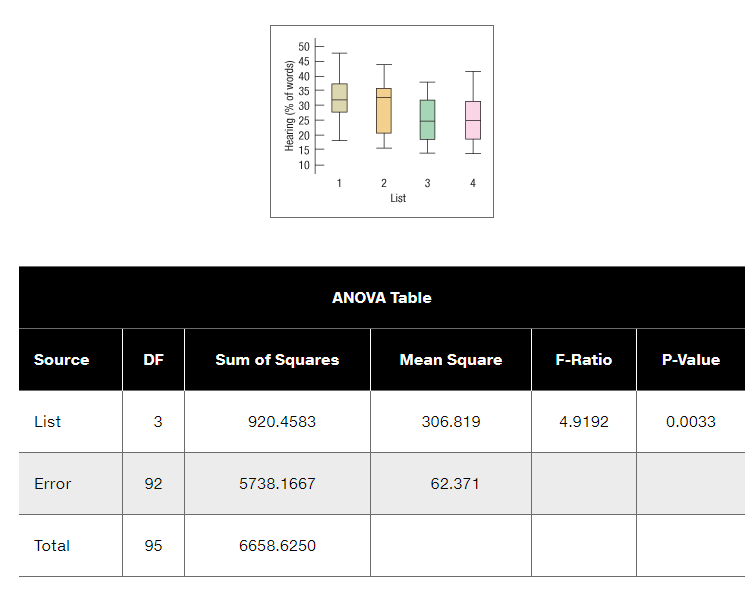
Task: Click the Mean Square column header
Action: tap(451, 360)
